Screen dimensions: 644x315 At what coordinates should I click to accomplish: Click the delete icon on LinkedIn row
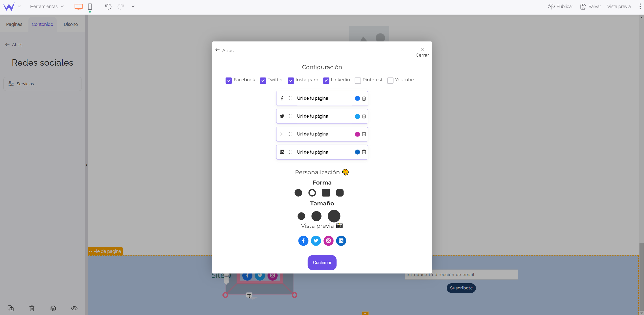[363, 152]
